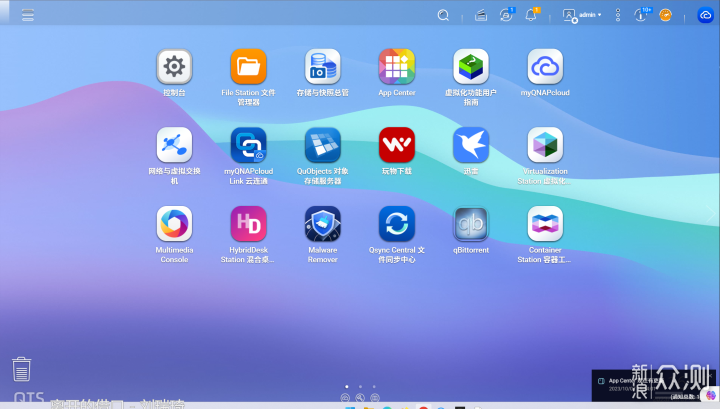Open the App Center notification toast
Screen dimensions: 720x409
click(x=653, y=385)
